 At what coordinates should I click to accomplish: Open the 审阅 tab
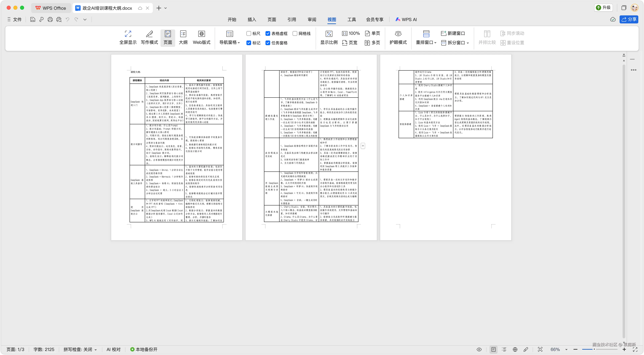(312, 20)
